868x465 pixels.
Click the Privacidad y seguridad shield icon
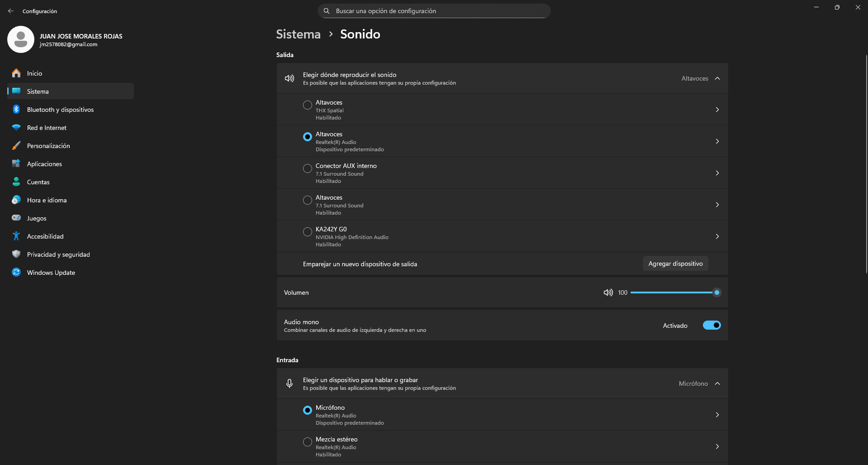[16, 254]
